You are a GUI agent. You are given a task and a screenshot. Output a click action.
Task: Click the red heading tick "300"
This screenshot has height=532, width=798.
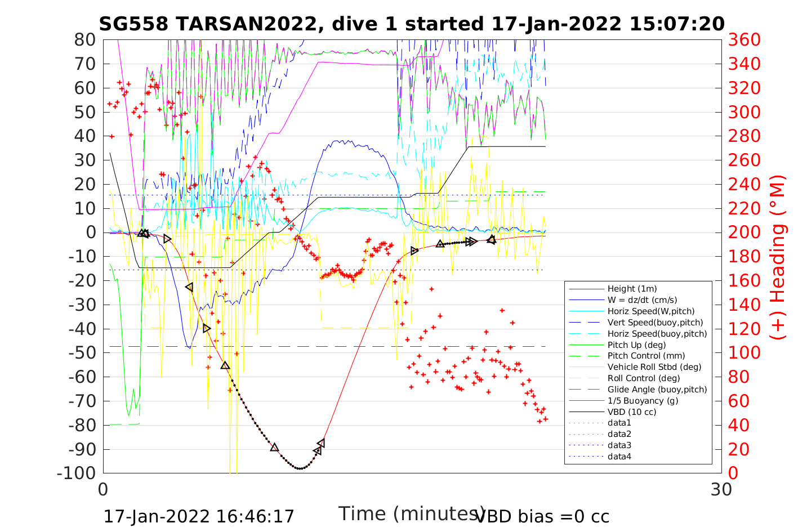[744, 112]
